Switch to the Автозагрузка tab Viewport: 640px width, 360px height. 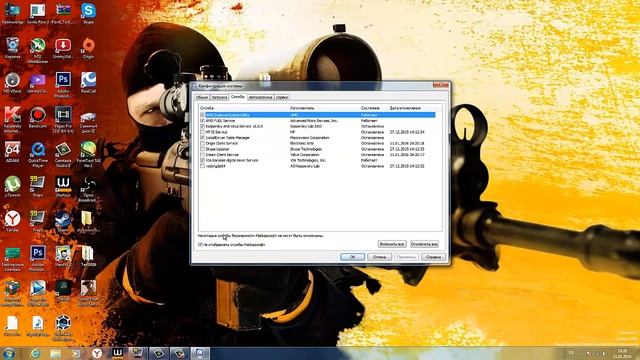click(x=260, y=98)
